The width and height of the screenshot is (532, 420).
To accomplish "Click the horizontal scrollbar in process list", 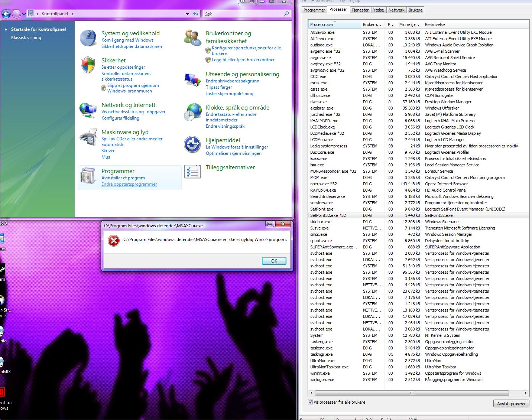I will tap(412, 393).
